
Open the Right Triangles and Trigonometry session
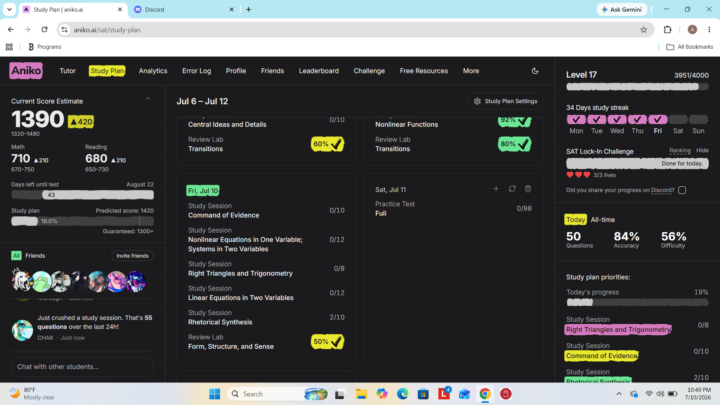[x=266, y=269]
